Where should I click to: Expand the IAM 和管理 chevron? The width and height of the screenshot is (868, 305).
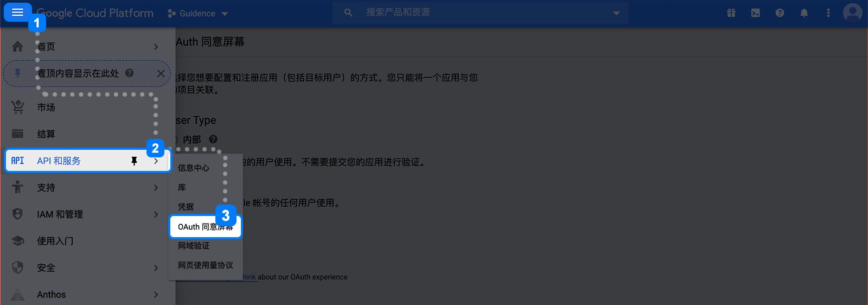click(x=156, y=214)
